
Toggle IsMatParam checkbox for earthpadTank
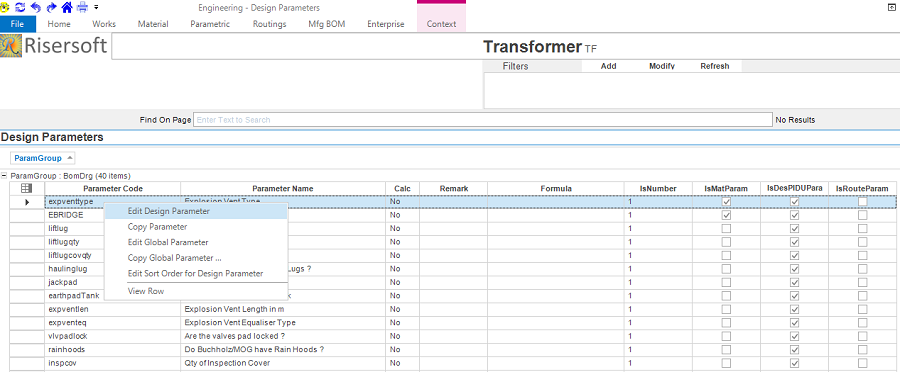[726, 296]
